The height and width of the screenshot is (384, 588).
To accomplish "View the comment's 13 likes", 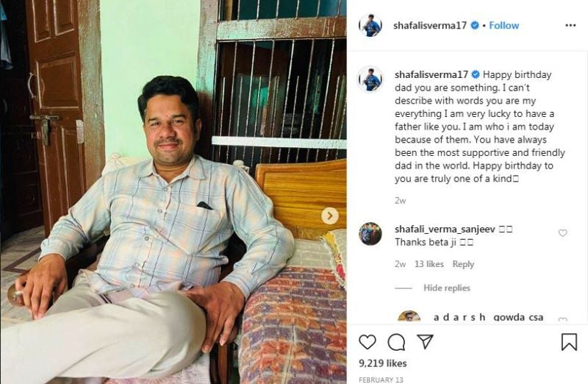I will [429, 264].
